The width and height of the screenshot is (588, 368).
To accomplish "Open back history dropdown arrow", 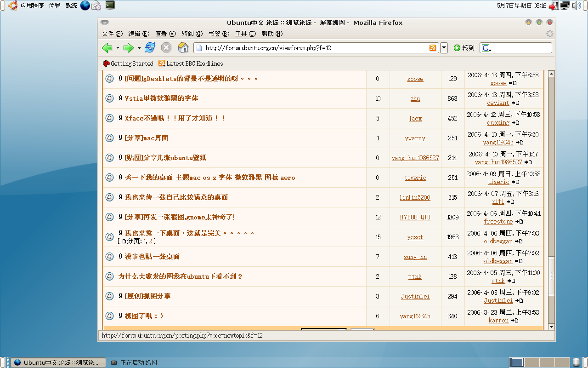I will (118, 48).
